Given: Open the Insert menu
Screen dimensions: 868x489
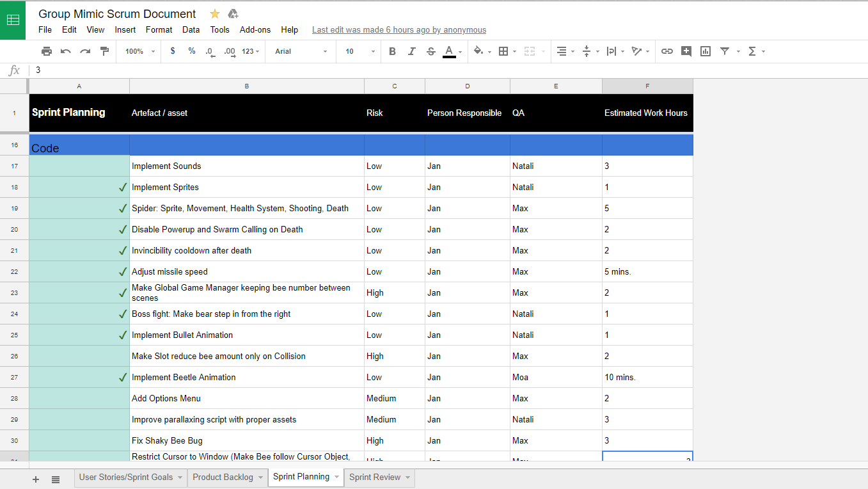Looking at the screenshot, I should point(125,29).
